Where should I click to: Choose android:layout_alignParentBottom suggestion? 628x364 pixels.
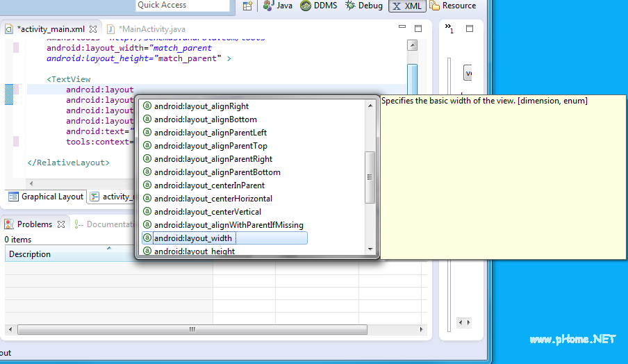pos(217,172)
